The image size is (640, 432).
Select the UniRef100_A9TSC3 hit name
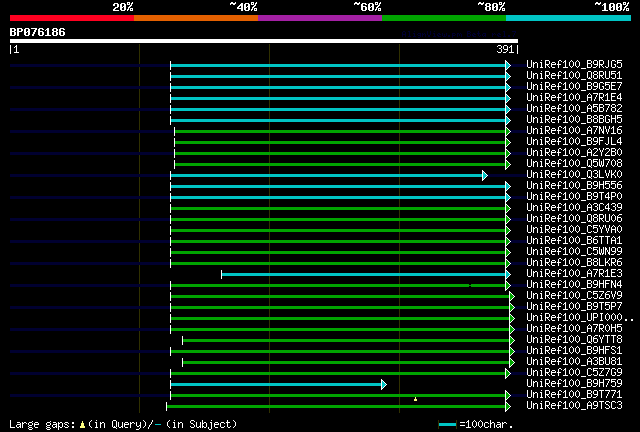(x=574, y=406)
